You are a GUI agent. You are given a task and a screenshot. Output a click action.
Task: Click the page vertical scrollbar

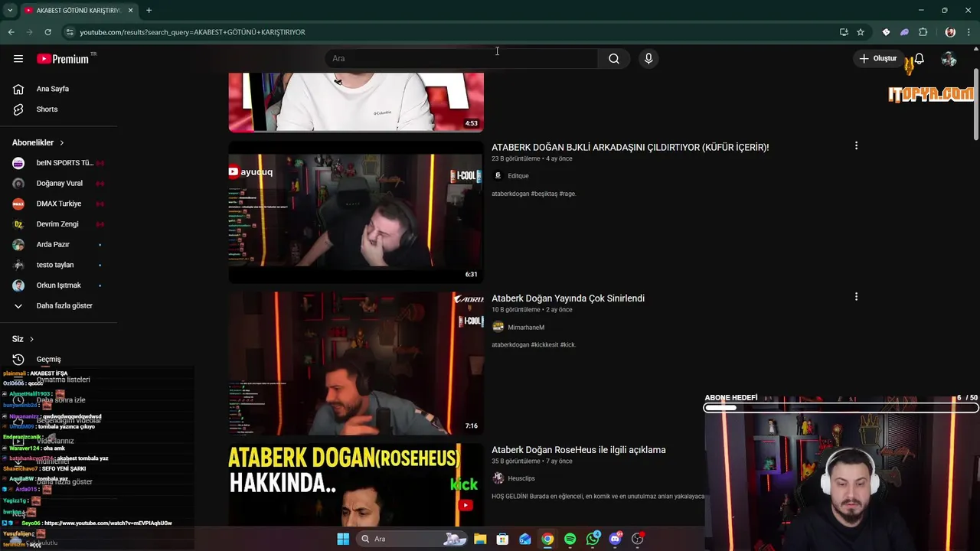975,104
